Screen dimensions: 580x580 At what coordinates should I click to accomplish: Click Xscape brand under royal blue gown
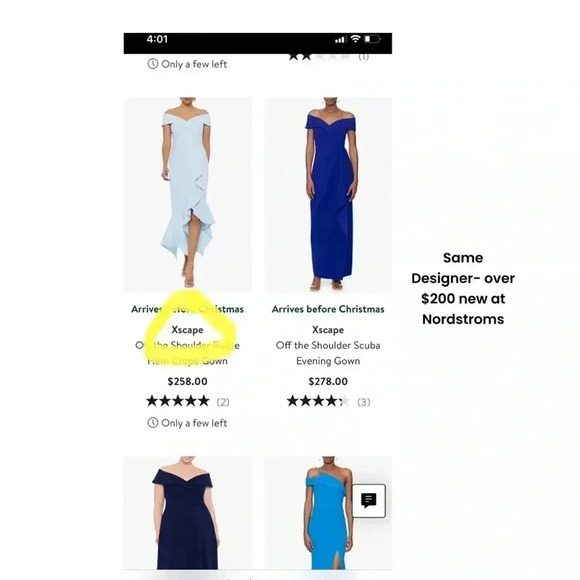(328, 330)
